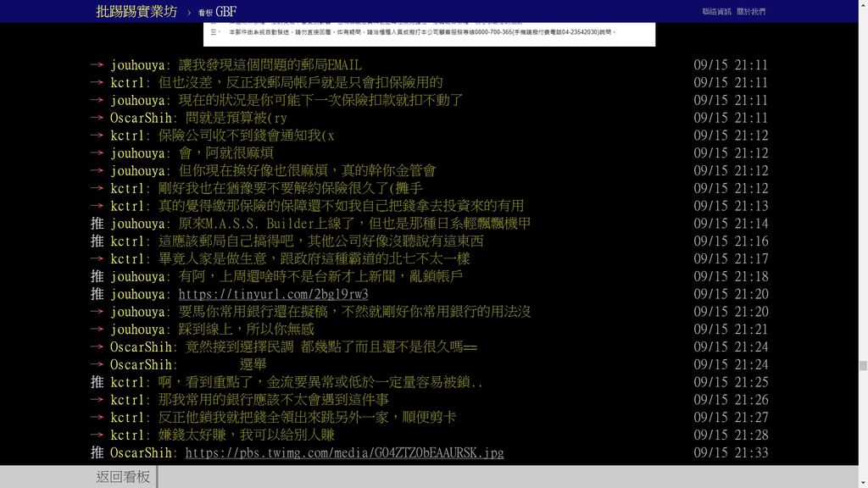Click the comment text 踩到線上，所以你無感
The height and width of the screenshot is (488, 868).
[246, 330]
